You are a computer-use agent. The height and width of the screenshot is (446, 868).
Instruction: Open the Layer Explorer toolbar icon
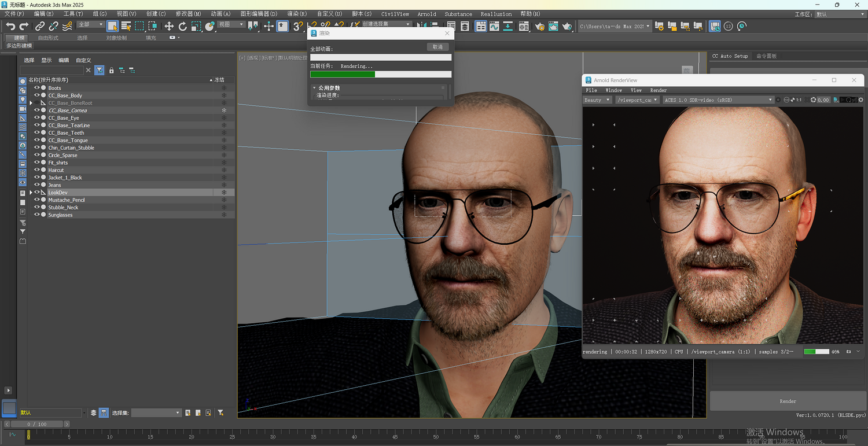coord(465,26)
